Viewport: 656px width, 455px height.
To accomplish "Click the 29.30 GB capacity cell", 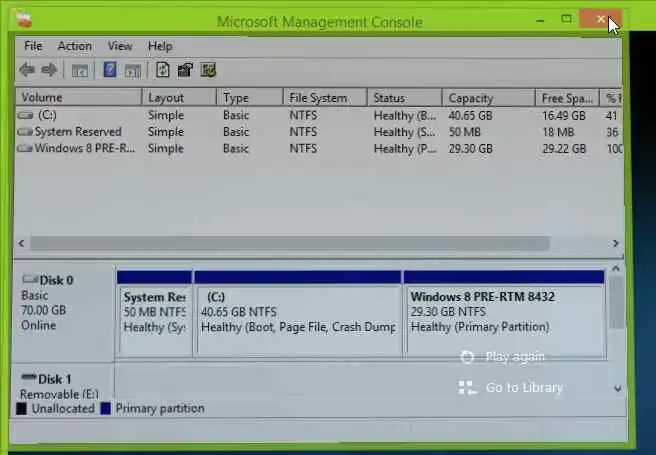I will pos(470,148).
